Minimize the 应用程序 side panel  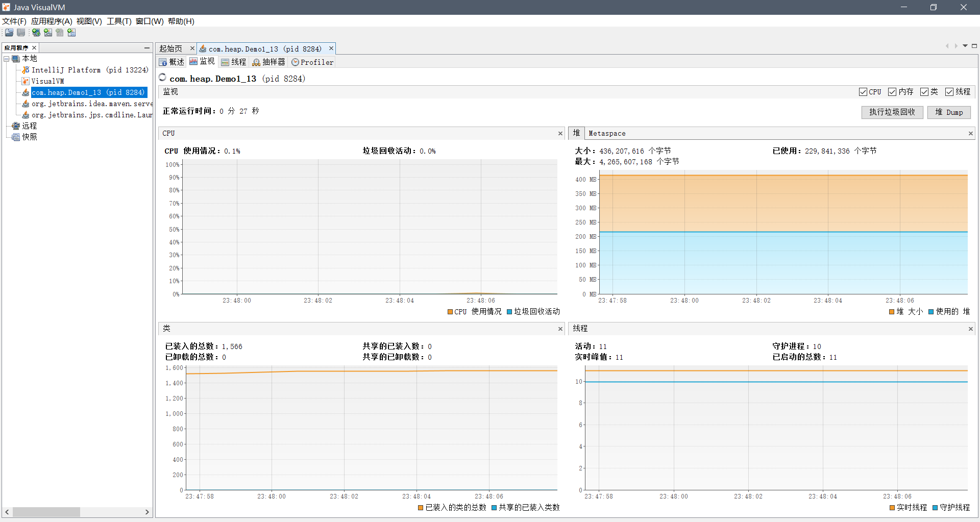tap(147, 48)
